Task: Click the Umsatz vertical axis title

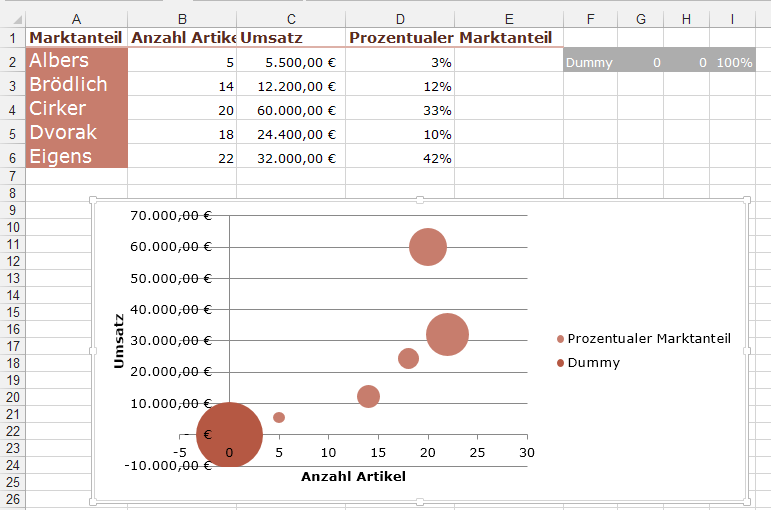Action: pyautogui.click(x=119, y=341)
